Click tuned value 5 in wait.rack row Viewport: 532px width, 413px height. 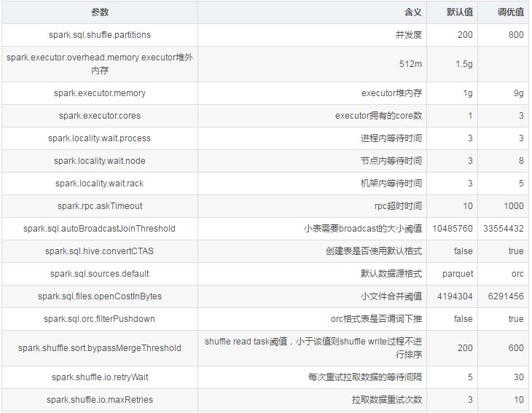pyautogui.click(x=521, y=184)
